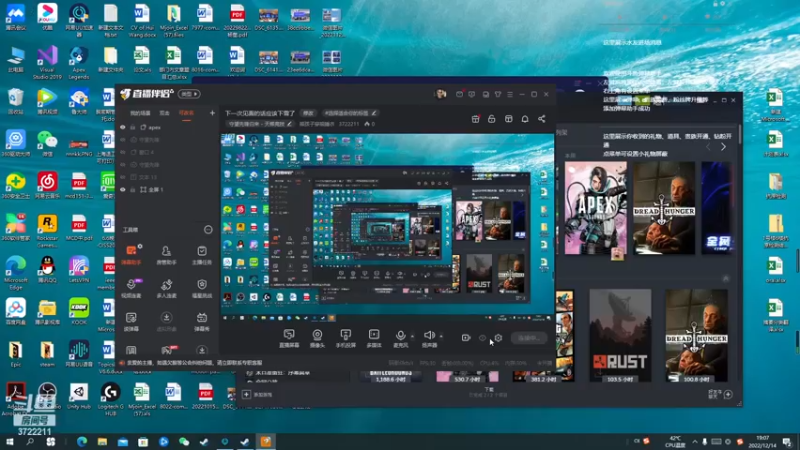The height and width of the screenshot is (450, 800).
Task: Toggle visibility of the apex source
Action: (x=122, y=127)
